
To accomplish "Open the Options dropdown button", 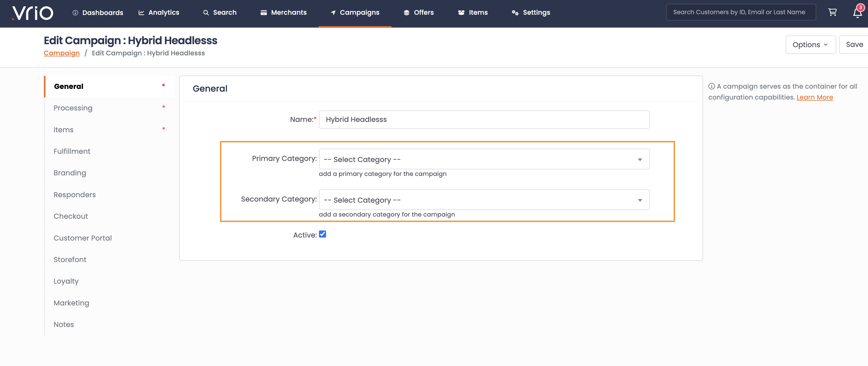I will tap(811, 44).
